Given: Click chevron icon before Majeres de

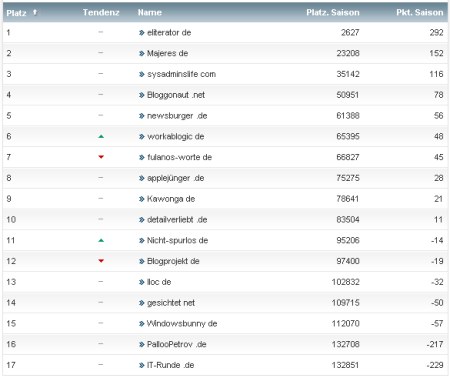Looking at the screenshot, I should pyautogui.click(x=142, y=53).
